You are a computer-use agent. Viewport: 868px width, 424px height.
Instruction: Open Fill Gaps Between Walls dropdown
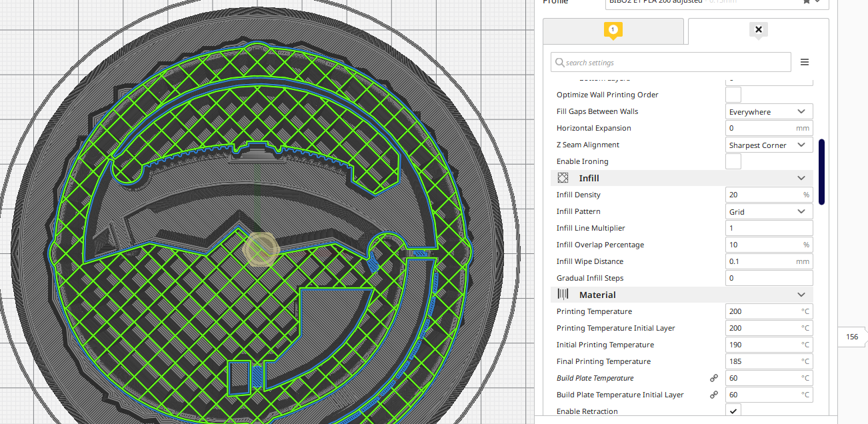pos(769,111)
